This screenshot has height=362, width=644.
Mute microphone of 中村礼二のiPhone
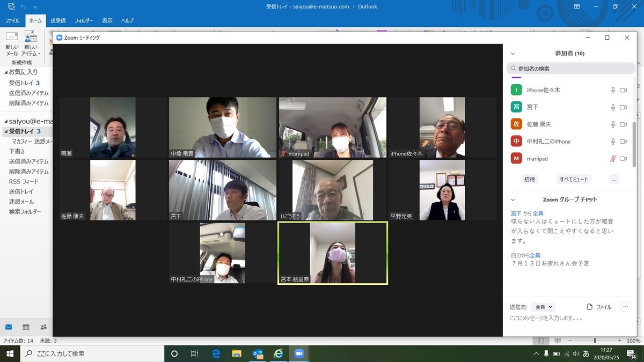(x=613, y=142)
